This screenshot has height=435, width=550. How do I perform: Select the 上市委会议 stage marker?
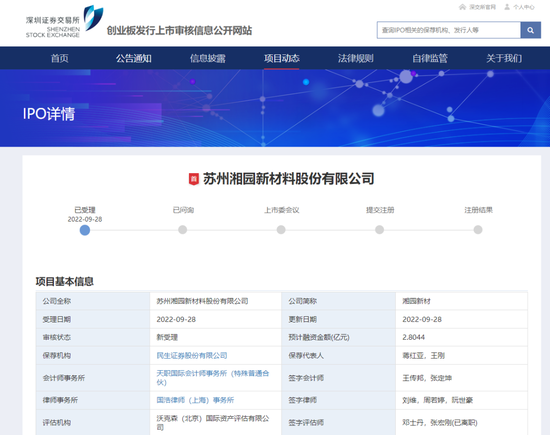click(x=281, y=230)
